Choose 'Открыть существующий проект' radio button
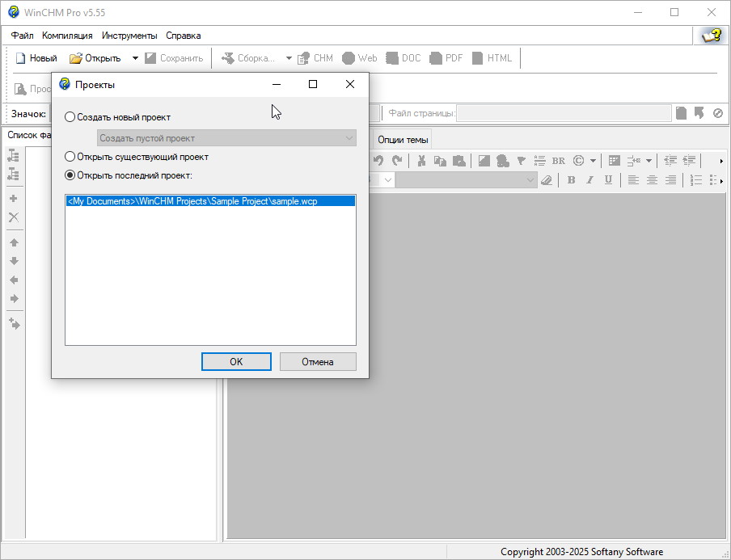This screenshot has height=560, width=731. (137, 157)
